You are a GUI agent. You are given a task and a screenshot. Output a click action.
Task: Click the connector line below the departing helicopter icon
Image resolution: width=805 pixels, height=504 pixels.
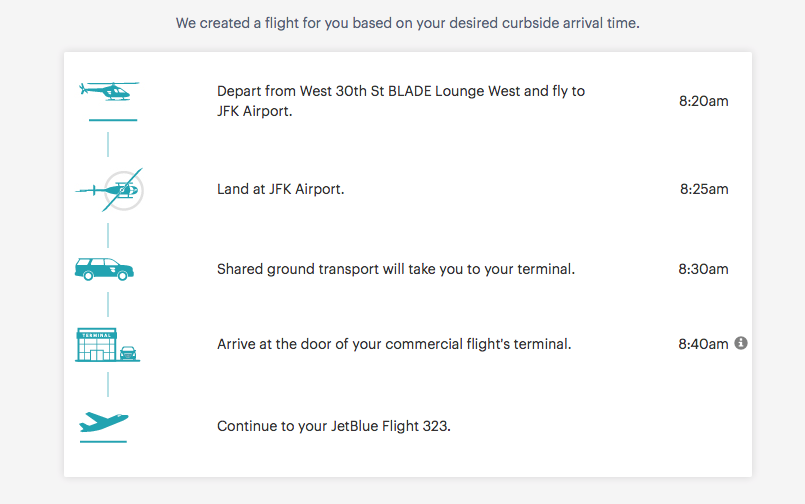108,143
